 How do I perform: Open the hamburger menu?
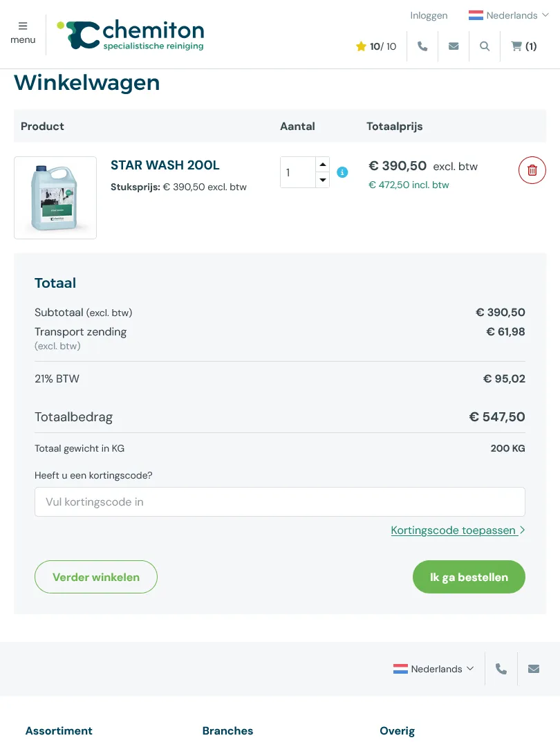(x=23, y=33)
